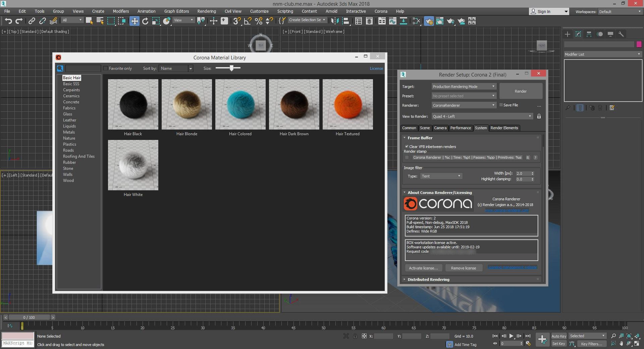Toggle the Save File checkbox
The height and width of the screenshot is (349, 644).
501,105
